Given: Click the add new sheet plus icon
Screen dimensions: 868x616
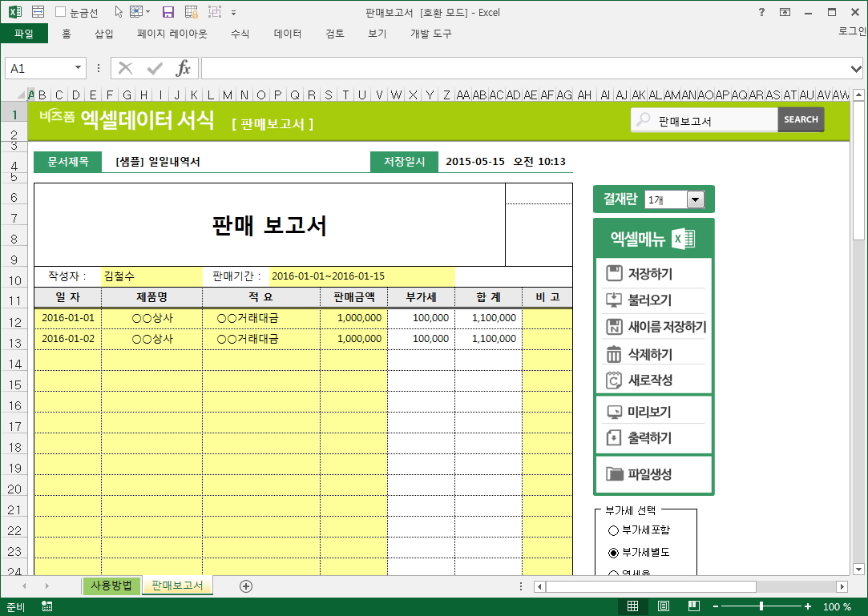Looking at the screenshot, I should [x=246, y=586].
